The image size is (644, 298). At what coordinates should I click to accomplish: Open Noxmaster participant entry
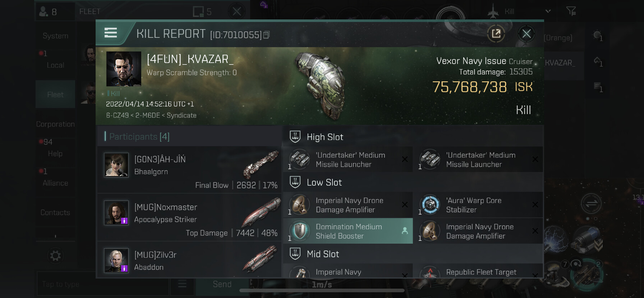click(x=189, y=217)
